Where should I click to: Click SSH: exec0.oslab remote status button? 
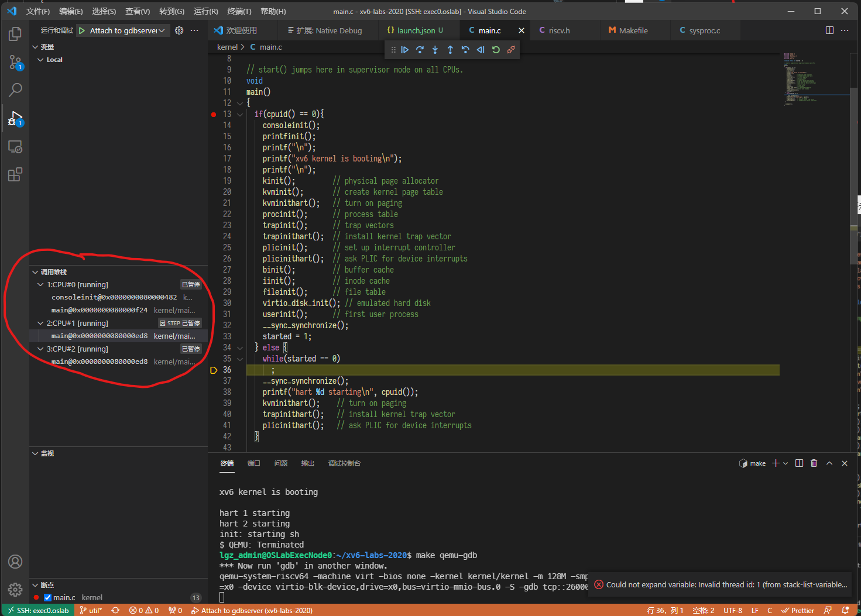(x=38, y=610)
